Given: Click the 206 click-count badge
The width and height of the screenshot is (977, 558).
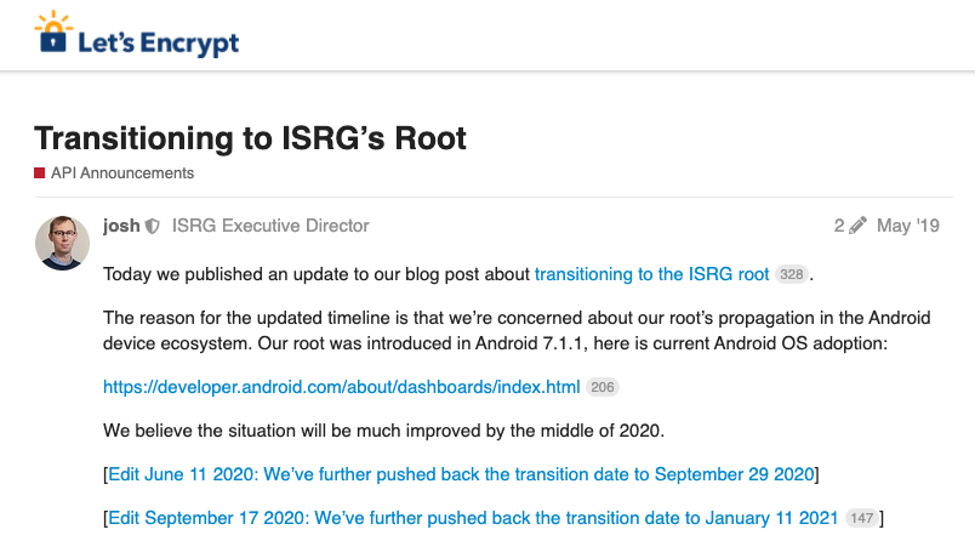Looking at the screenshot, I should point(602,387).
